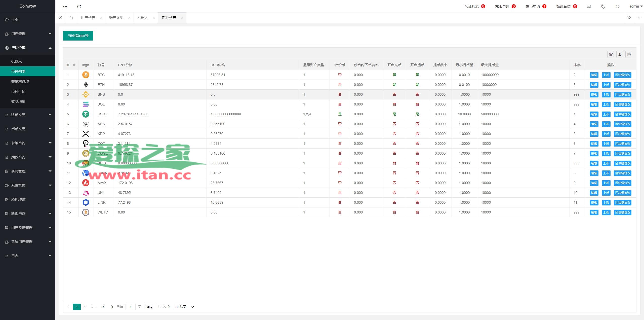The width and height of the screenshot is (644, 320).
Task: Click the fullscreen icon in header
Action: (617, 7)
